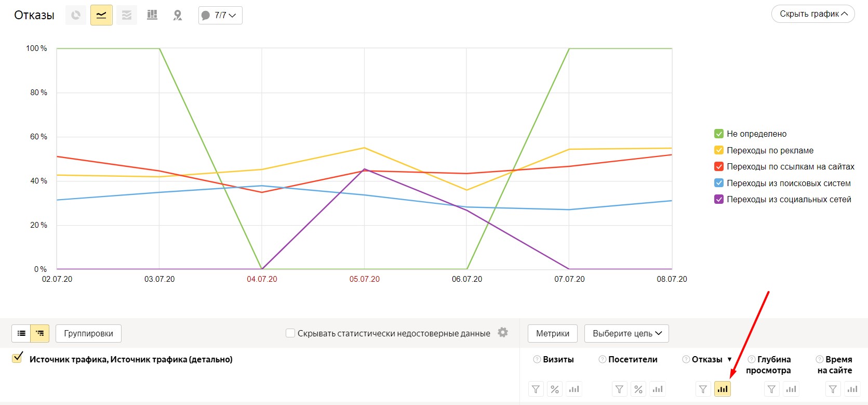Click the highlighted chart icon under Отказы
Screen dimensions: 868x405
[x=722, y=389]
